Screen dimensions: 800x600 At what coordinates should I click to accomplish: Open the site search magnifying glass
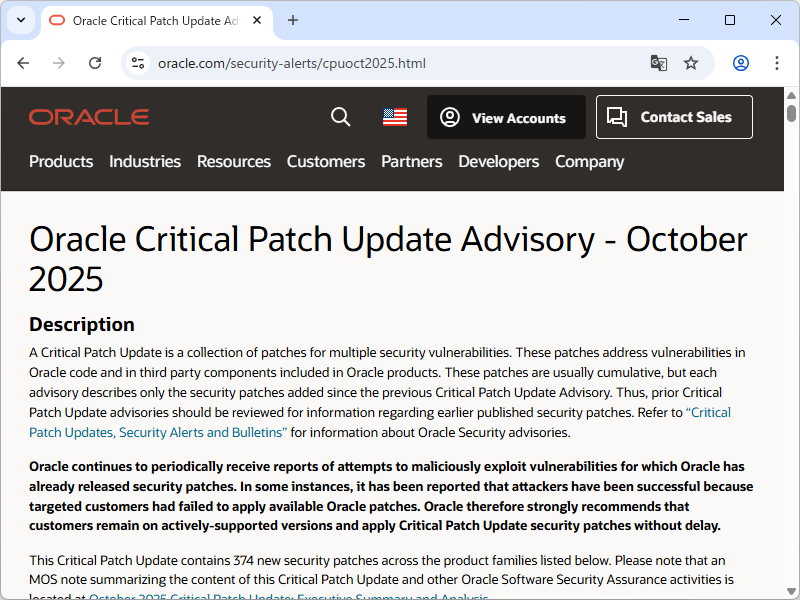[x=340, y=117]
